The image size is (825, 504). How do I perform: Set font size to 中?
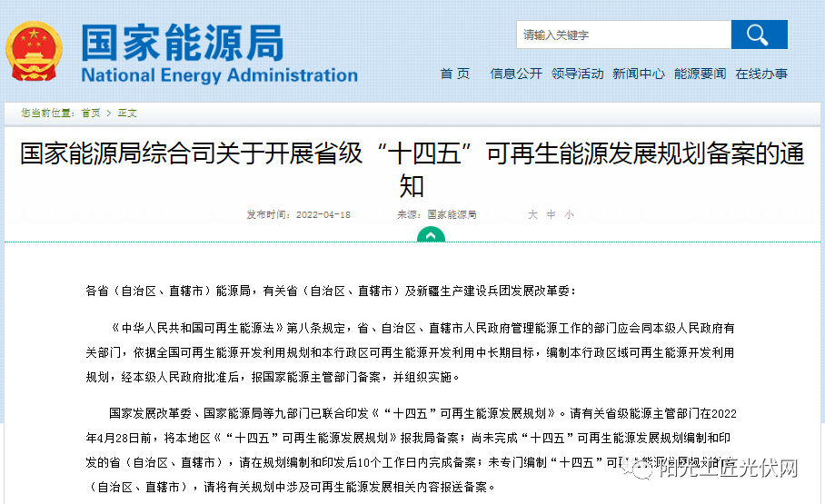(x=551, y=215)
